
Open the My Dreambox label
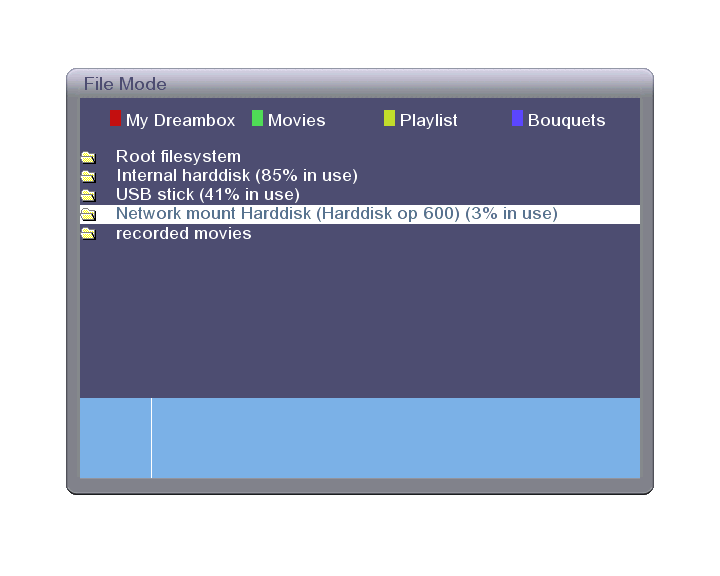(180, 120)
